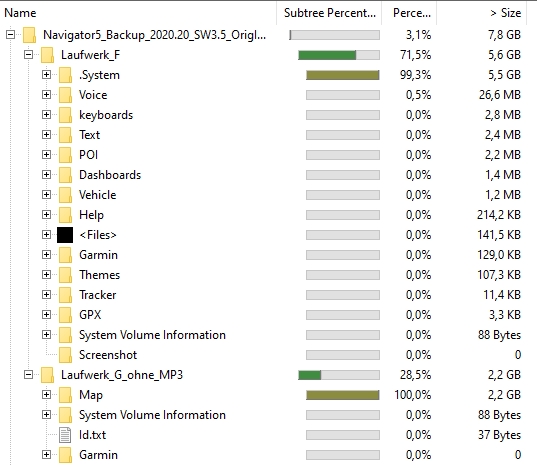
Task: Collapse the Navigator5_Backup root node
Action: coord(11,35)
